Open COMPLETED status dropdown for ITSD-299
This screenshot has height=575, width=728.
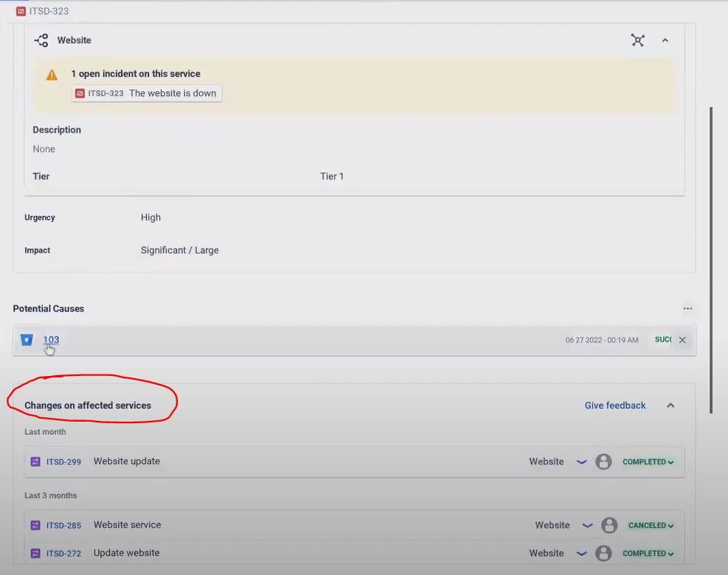648,462
